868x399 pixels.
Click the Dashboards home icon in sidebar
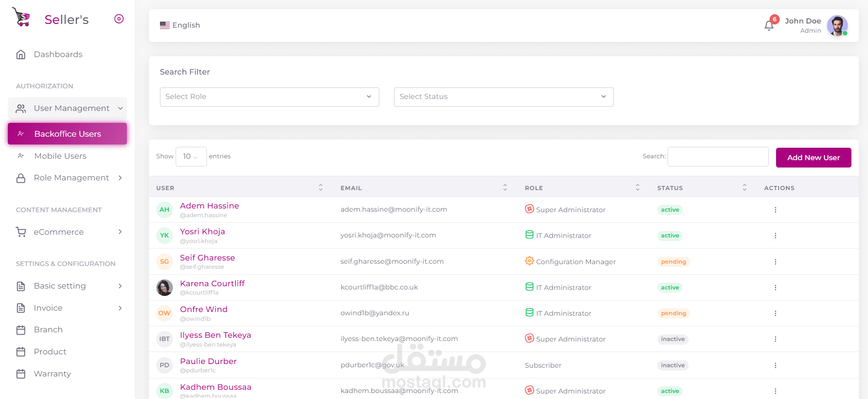[21, 54]
